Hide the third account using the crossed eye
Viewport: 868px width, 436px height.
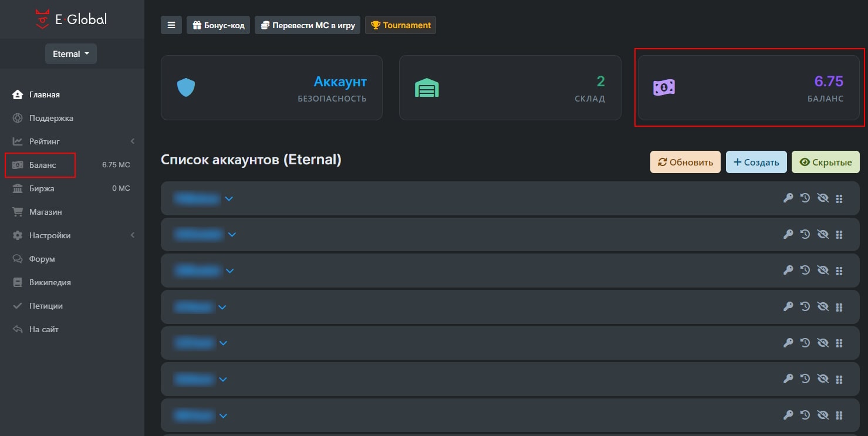[823, 270]
